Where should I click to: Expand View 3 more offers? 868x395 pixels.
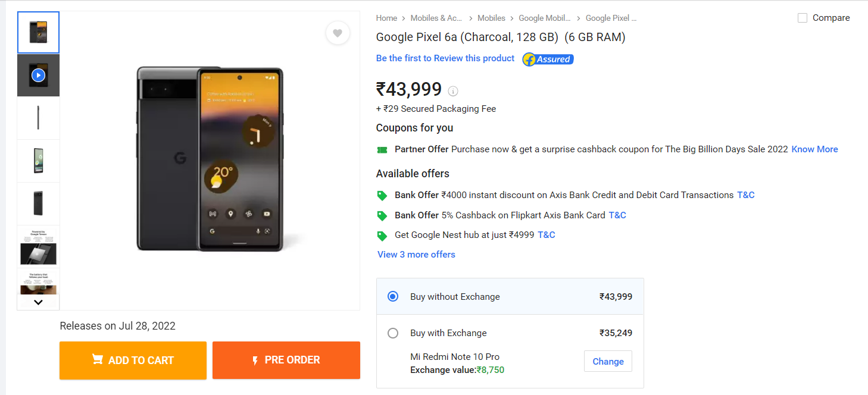(416, 254)
